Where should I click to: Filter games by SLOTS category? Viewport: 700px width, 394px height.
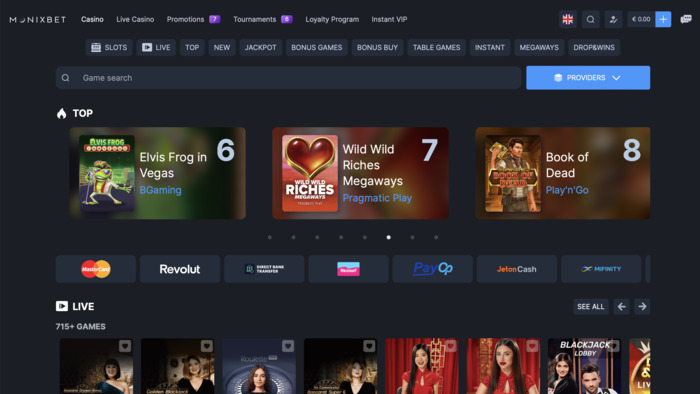(109, 47)
